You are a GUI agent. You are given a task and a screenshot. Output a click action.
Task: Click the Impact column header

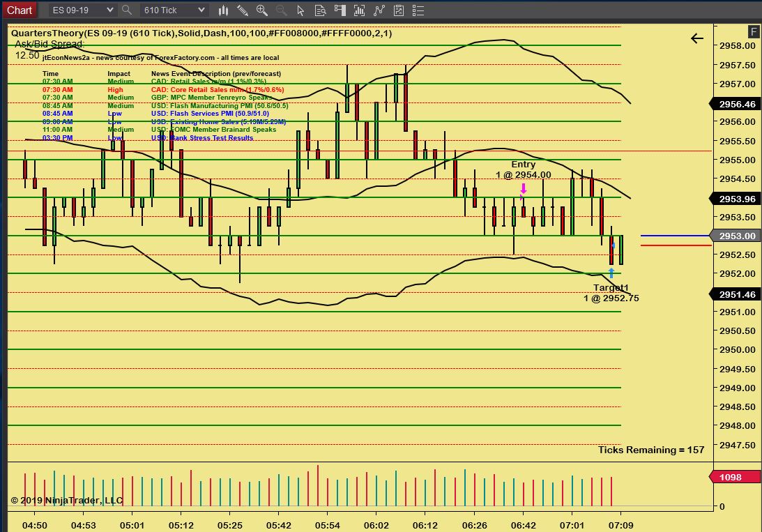(119, 74)
